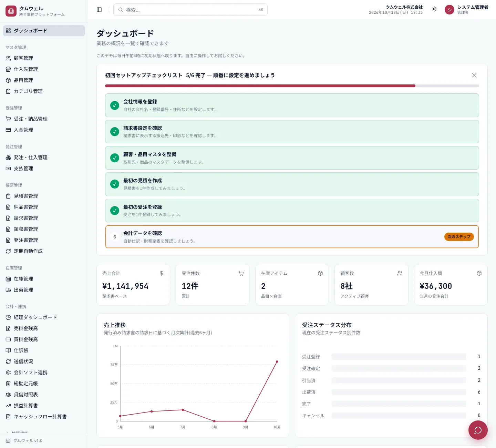Click the 在庫アイテム box icon

(320, 273)
